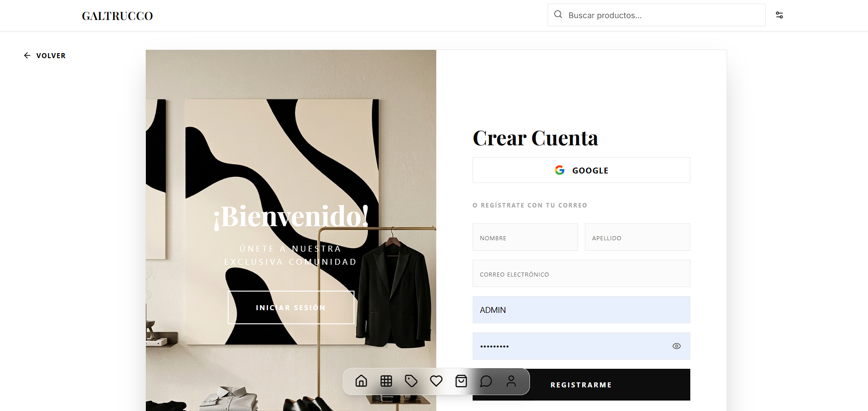Screen dimensions: 868x411
Task: Open the shopping bag cart icon
Action: click(461, 381)
